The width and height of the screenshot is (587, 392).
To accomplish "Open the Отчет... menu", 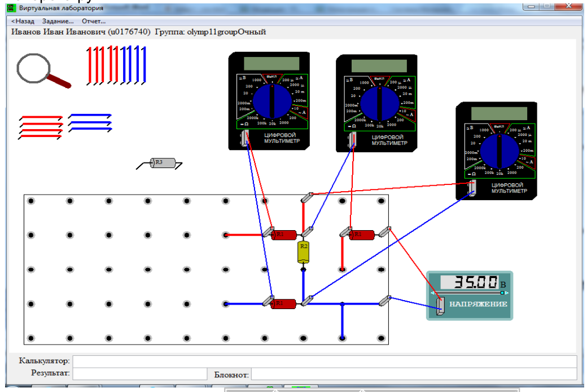I will [x=94, y=21].
